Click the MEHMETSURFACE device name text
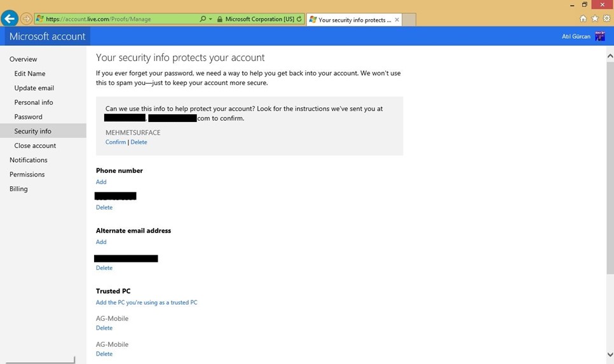The height and width of the screenshot is (364, 614). [x=133, y=133]
